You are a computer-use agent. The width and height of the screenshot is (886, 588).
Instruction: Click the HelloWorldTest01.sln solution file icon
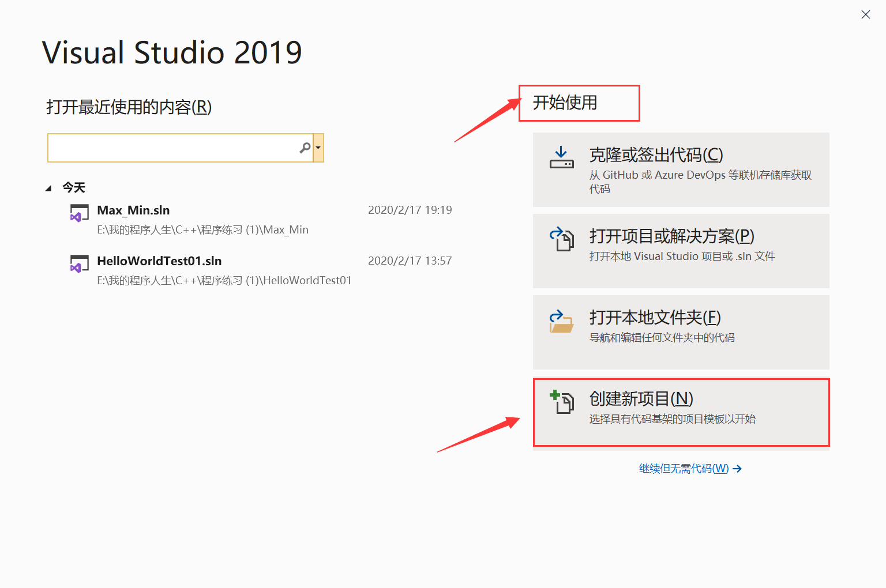coord(79,263)
